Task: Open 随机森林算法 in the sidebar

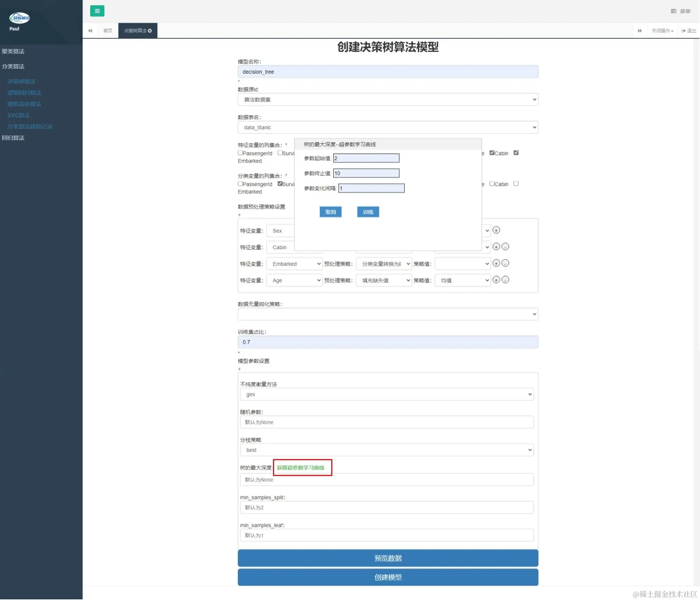Action: [24, 104]
